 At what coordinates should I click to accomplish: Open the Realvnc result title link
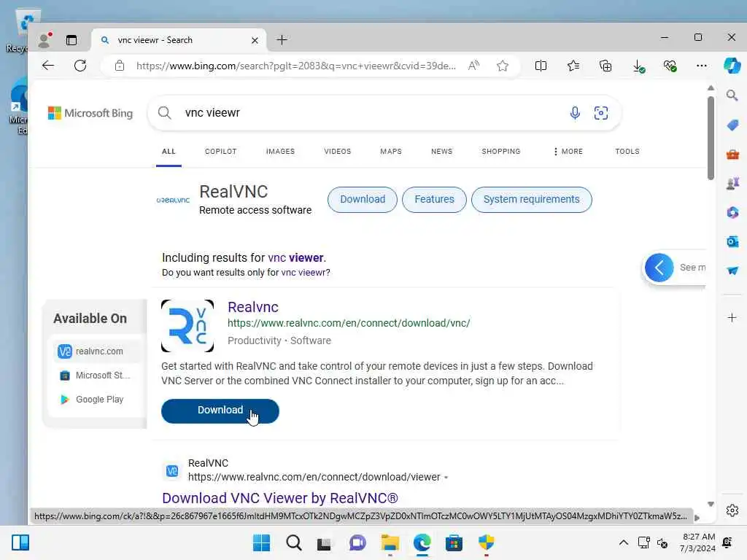coord(253,307)
